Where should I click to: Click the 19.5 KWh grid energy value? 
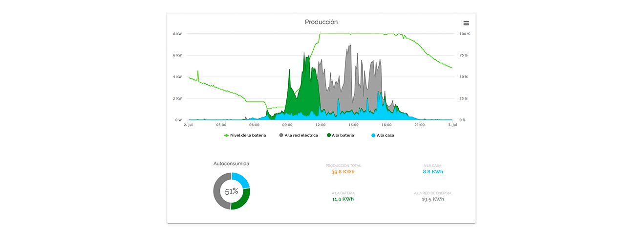coord(433,199)
